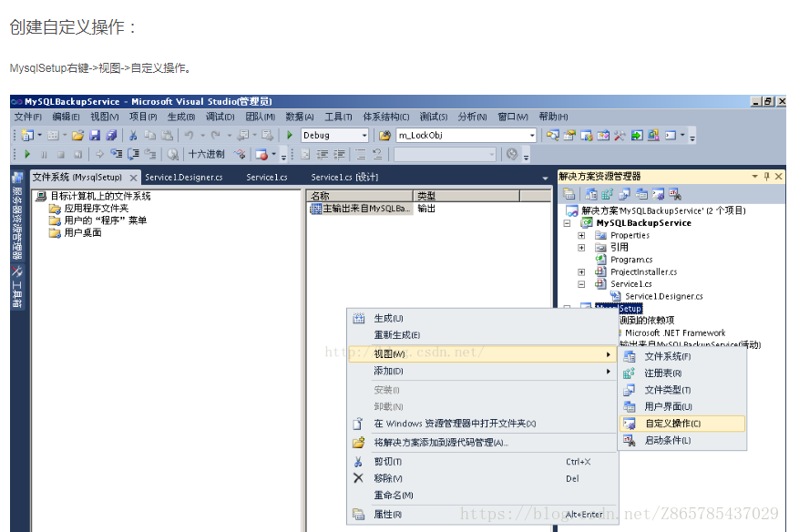Switch to Service1.Designer.cs tab
The image size is (789, 532).
[x=184, y=177]
